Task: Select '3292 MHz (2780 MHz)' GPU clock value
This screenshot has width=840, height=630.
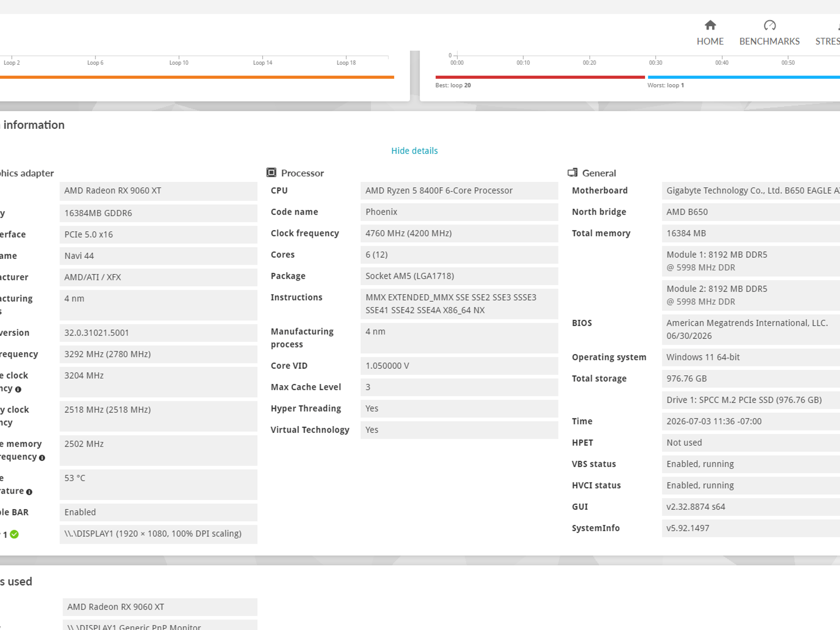Action: [158, 354]
